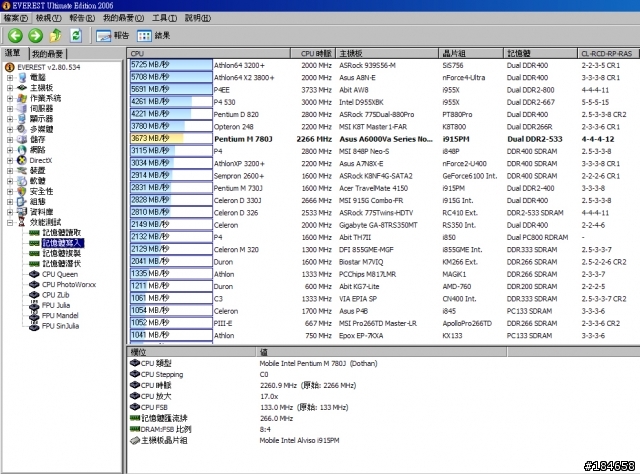
Task: Expand the 伺服器 tree node
Action: point(10,109)
